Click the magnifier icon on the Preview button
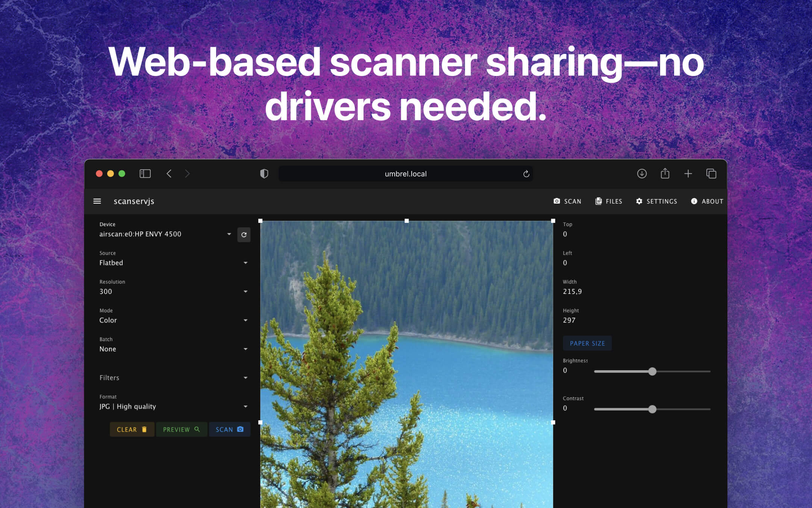 click(x=197, y=429)
